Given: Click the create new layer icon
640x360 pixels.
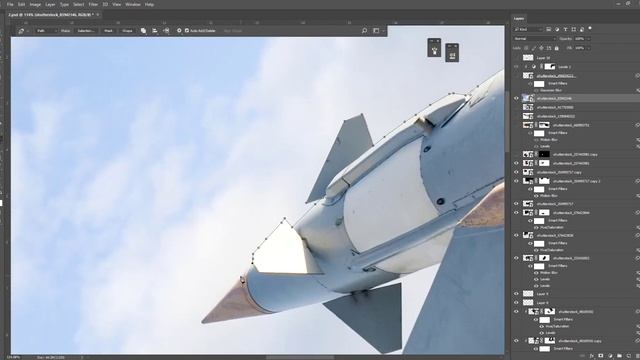Looking at the screenshot, I should coord(629,356).
